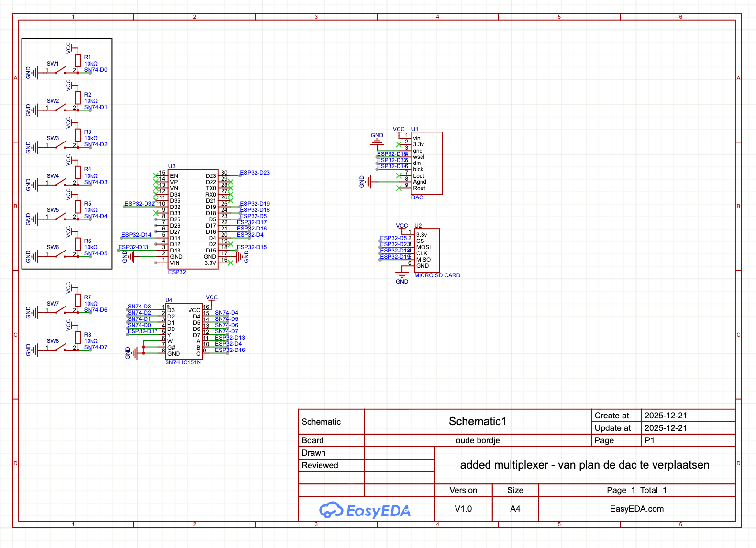Click the Schematic1 title field
This screenshot has height=548, width=756.
[478, 421]
